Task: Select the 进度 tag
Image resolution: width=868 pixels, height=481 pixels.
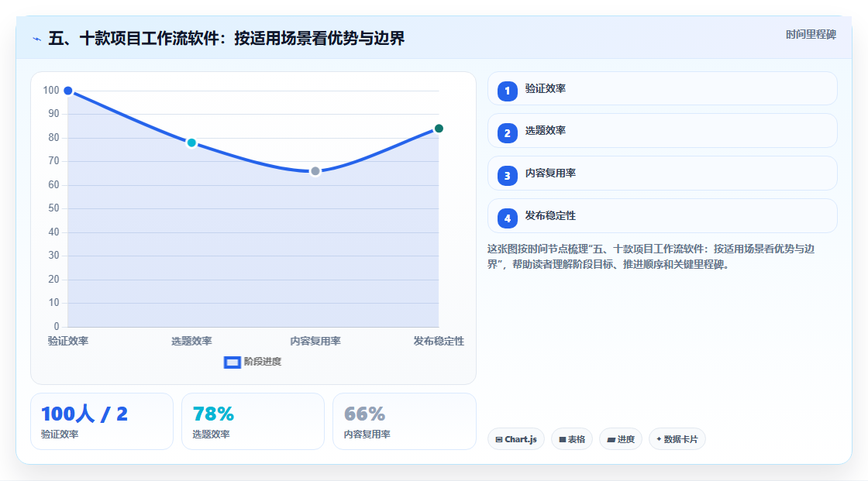Action: [621, 439]
